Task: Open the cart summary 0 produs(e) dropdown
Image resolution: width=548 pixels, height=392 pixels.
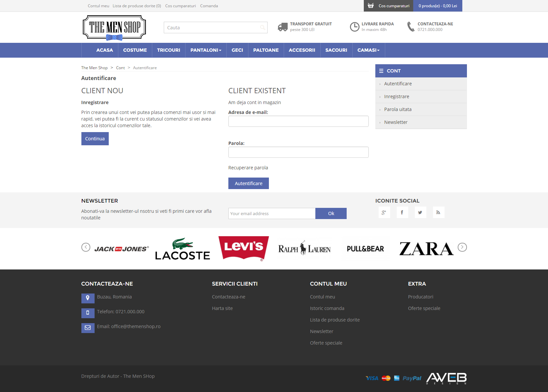Action: pos(438,6)
